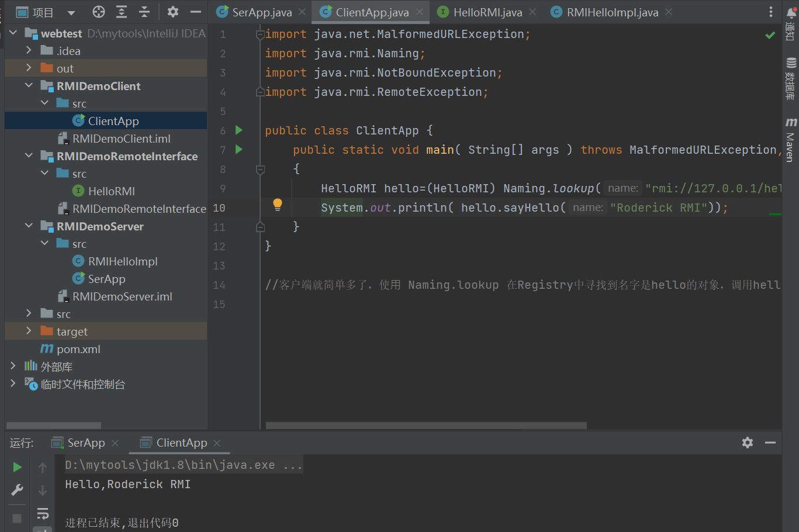Collapse the webtest project root
This screenshot has width=799, height=532.
pos(13,33)
